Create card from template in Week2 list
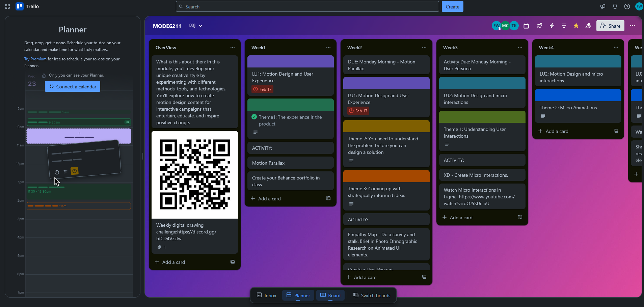Image resolution: width=644 pixels, height=307 pixels. click(x=424, y=277)
